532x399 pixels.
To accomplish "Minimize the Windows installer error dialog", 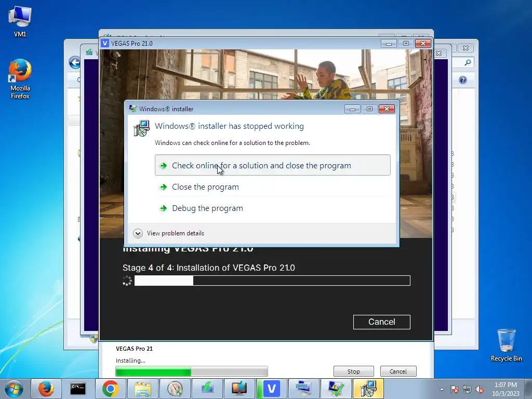I will [352, 109].
